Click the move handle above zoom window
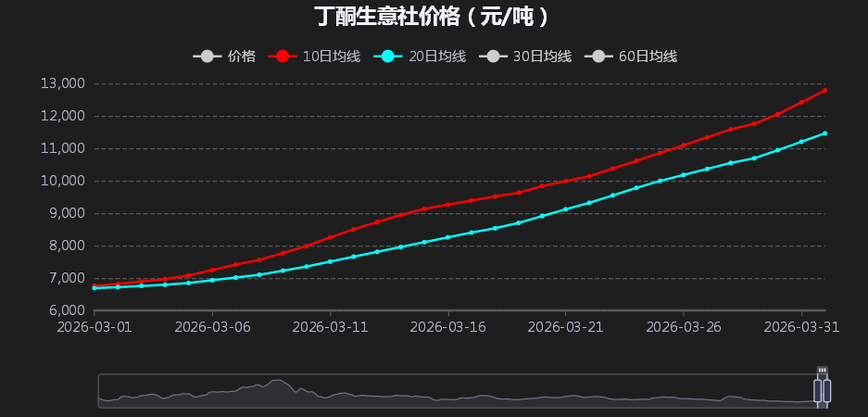 pyautogui.click(x=822, y=371)
